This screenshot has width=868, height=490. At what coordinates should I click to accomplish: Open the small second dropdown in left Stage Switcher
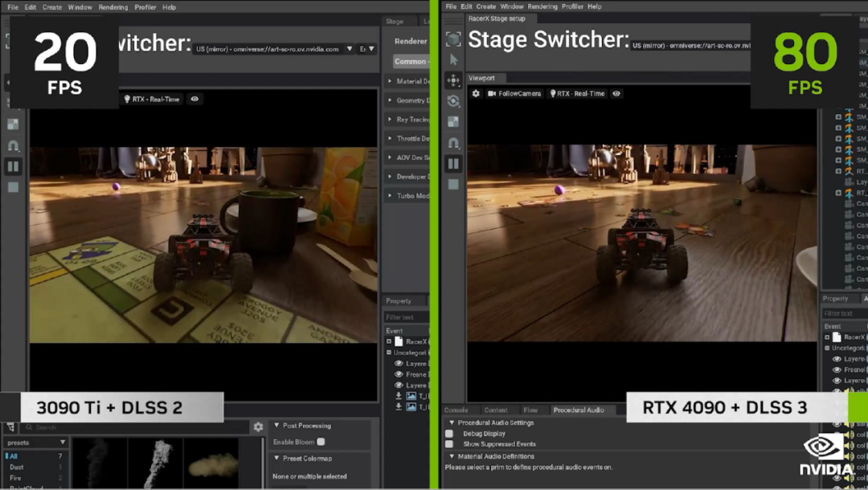(x=367, y=49)
